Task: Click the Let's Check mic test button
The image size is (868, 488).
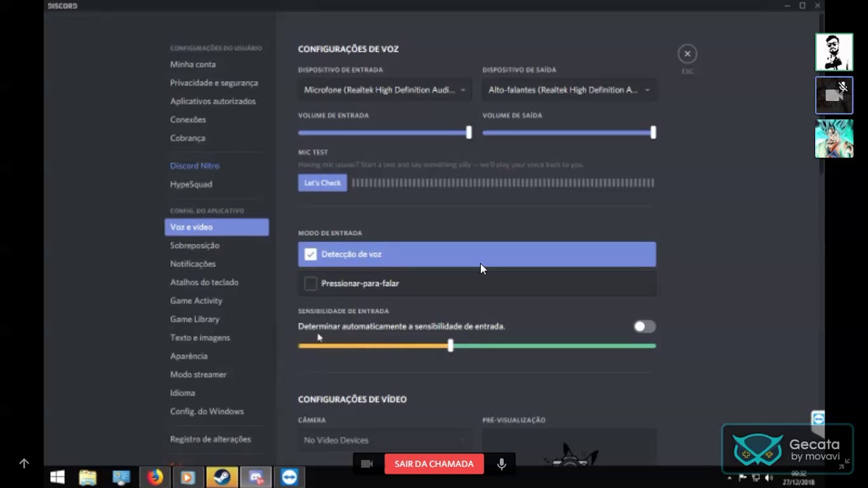Action: 322,183
